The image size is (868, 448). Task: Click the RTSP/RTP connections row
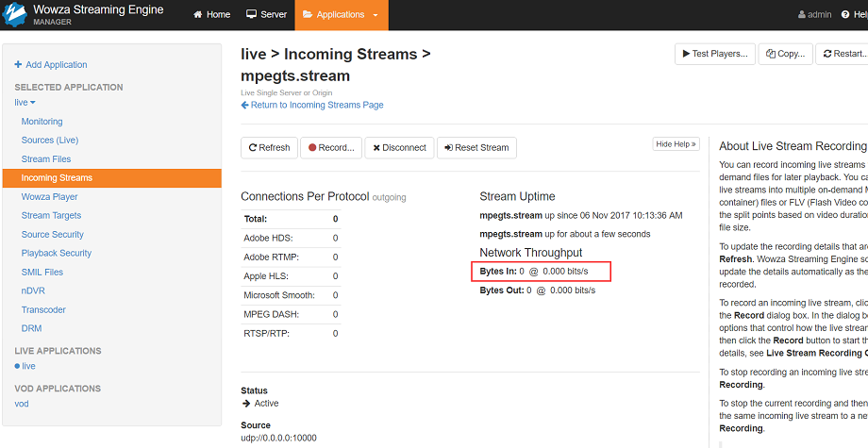tap(292, 334)
